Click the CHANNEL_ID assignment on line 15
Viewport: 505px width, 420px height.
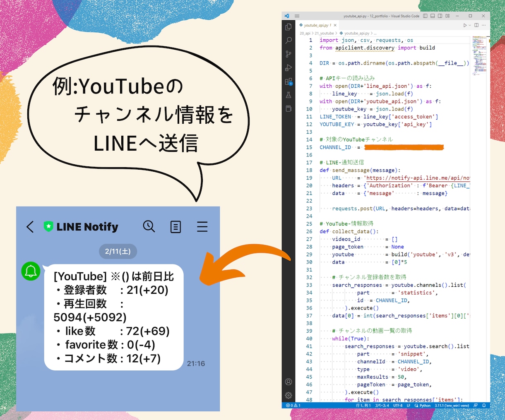pyautogui.click(x=381, y=147)
